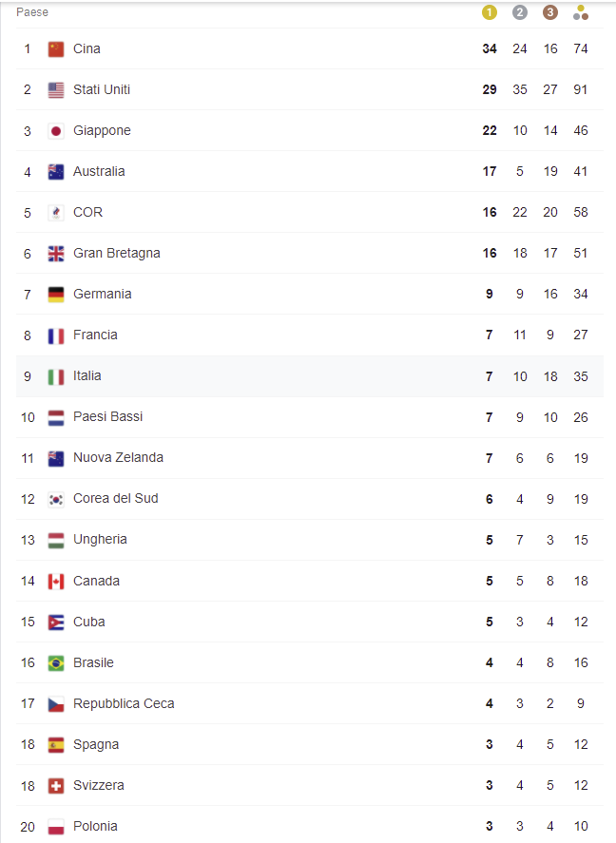The height and width of the screenshot is (843, 616).
Task: Click the Switzerland flag icon
Action: tap(56, 785)
